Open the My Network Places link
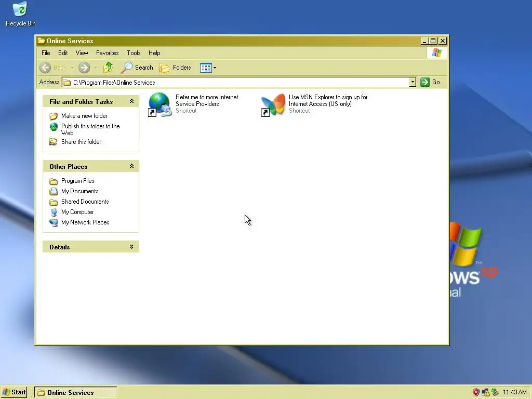The height and width of the screenshot is (399, 532). coord(85,222)
